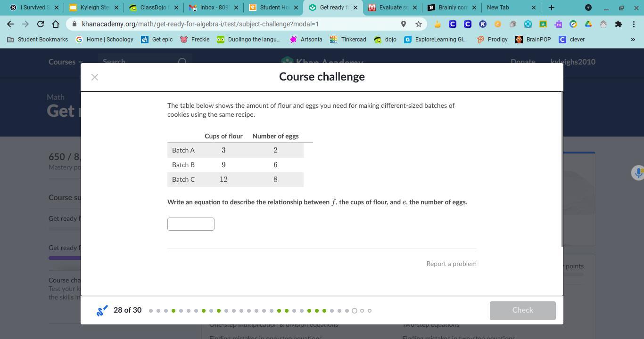This screenshot has width=644, height=339.
Task: Open the Google Classroom extension icon
Action: coord(543,24)
